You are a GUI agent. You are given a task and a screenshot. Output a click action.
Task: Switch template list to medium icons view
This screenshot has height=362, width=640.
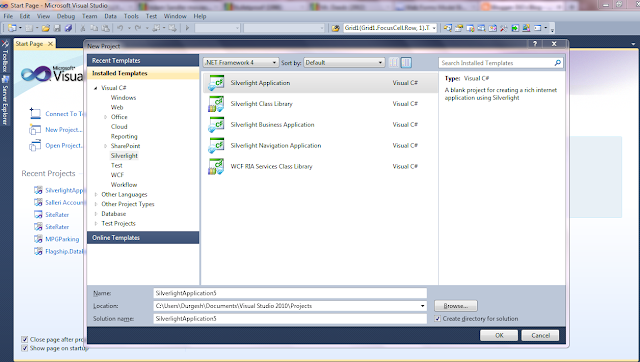[x=406, y=62]
